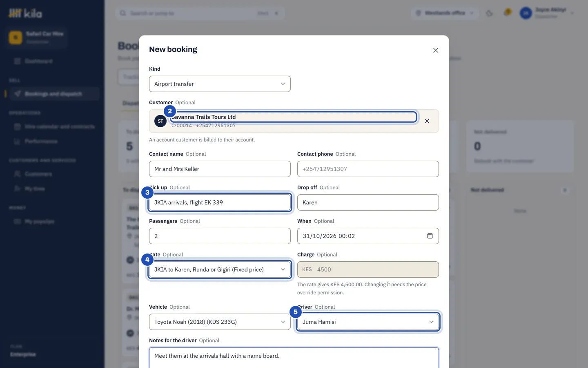The height and width of the screenshot is (368, 588).
Task: Edit the Notes for the driver textarea
Action: pos(294,358)
